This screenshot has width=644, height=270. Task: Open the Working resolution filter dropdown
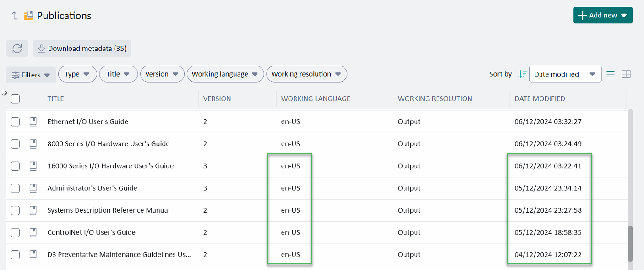click(x=306, y=74)
